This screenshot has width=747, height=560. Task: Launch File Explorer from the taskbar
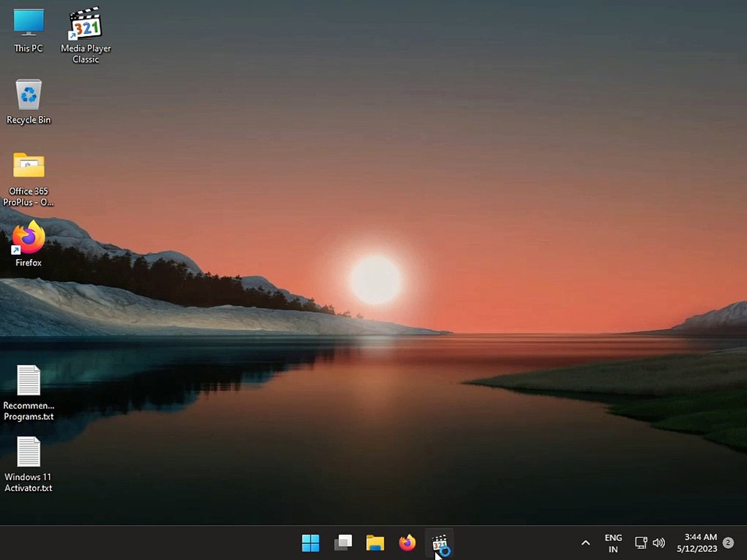pyautogui.click(x=375, y=543)
